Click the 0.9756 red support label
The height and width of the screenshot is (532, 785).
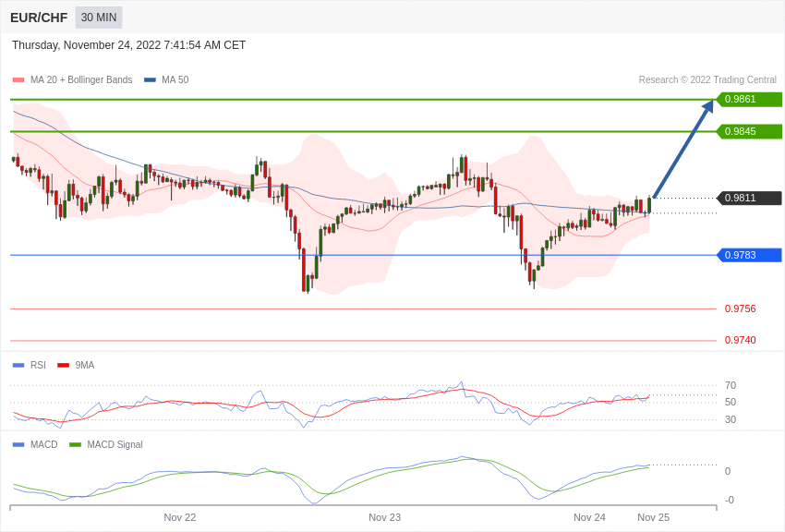click(741, 308)
